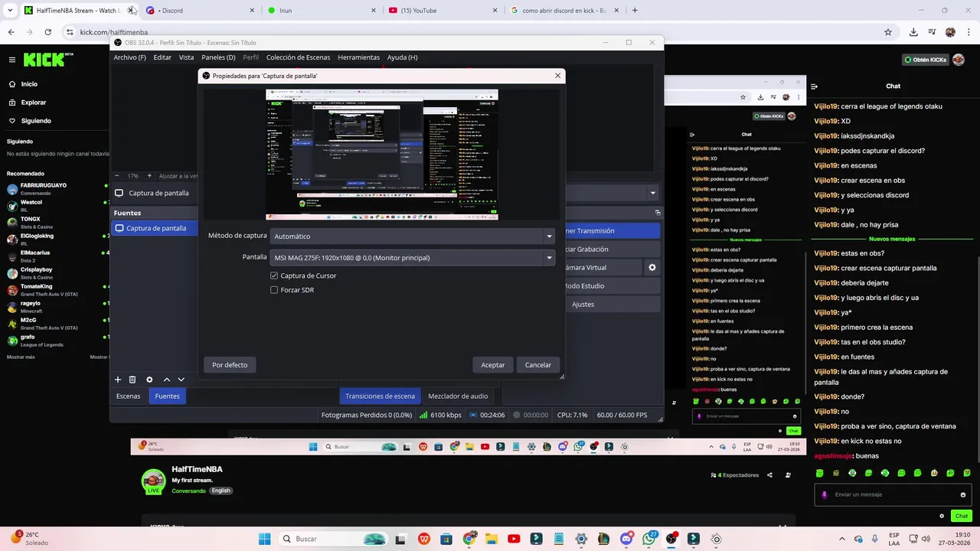The image size is (980, 551).
Task: Send message with green Chat button
Action: pyautogui.click(x=961, y=516)
